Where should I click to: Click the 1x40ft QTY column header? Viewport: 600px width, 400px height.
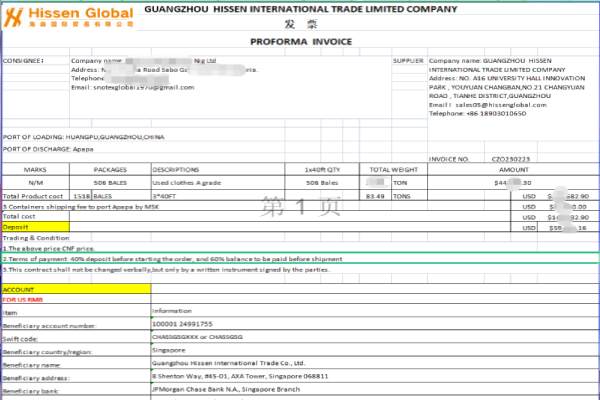point(322,170)
